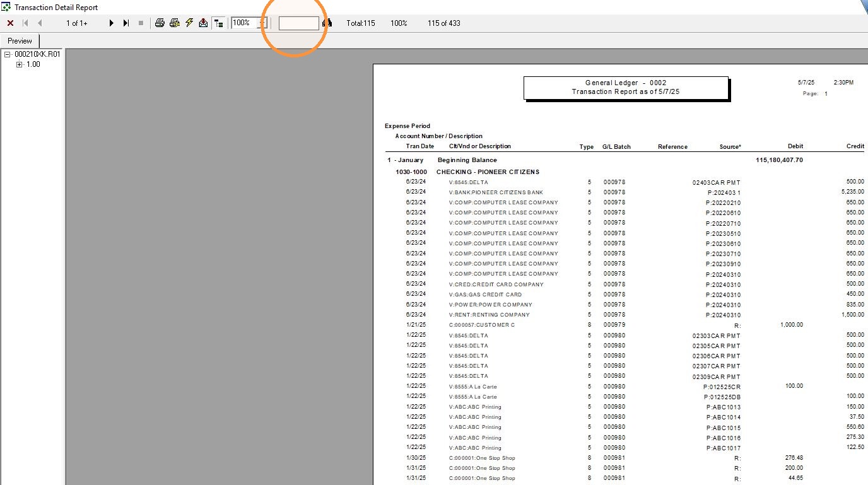868x485 pixels.
Task: Click the 835.00 credit amount
Action: tap(855, 305)
